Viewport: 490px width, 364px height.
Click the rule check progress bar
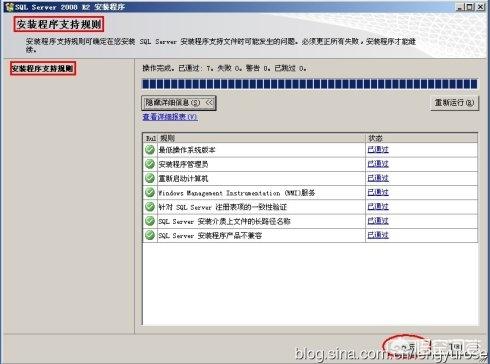click(310, 84)
